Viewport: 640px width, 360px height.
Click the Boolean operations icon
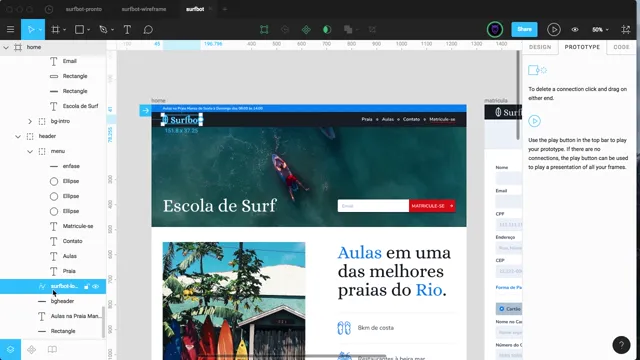click(348, 29)
